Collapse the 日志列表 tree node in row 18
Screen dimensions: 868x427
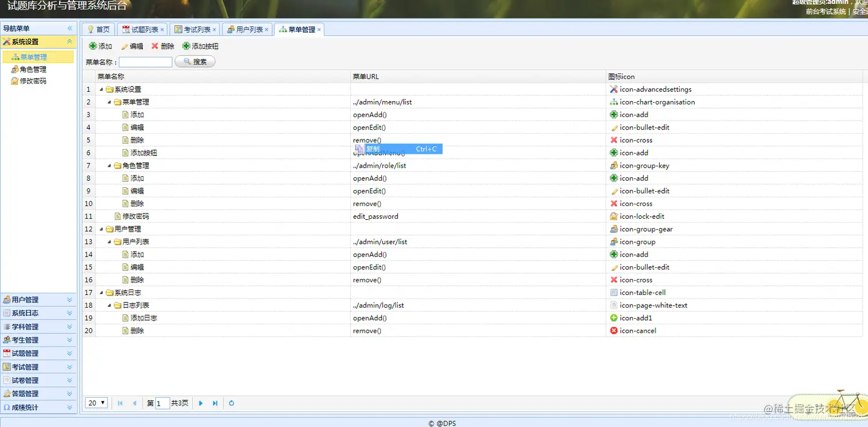pyautogui.click(x=110, y=305)
